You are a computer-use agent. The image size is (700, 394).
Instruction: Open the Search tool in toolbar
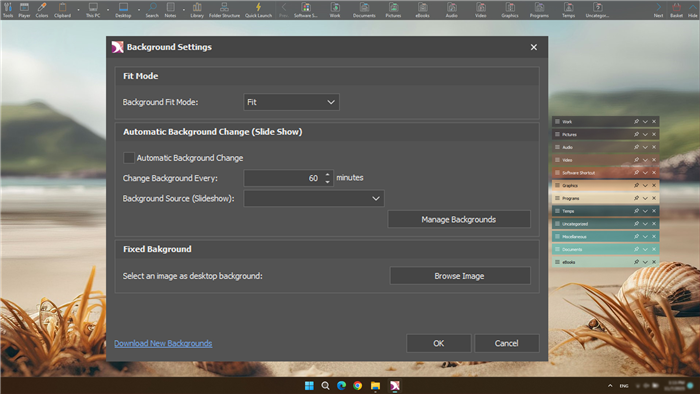pyautogui.click(x=152, y=10)
